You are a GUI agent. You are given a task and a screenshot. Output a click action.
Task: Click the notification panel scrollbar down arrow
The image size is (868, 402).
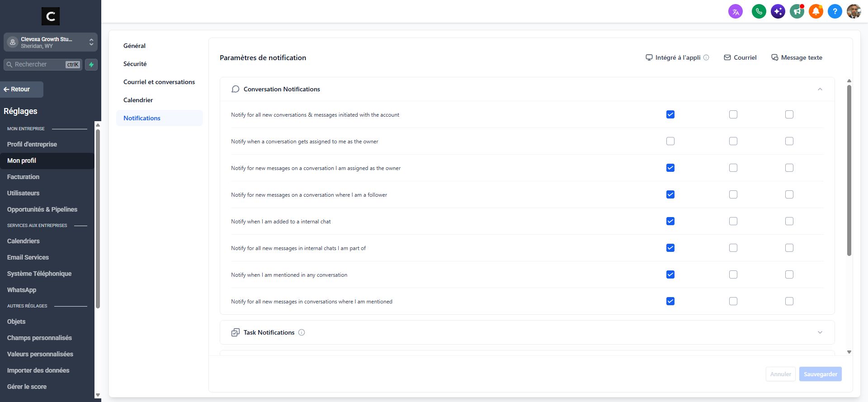[x=849, y=352]
